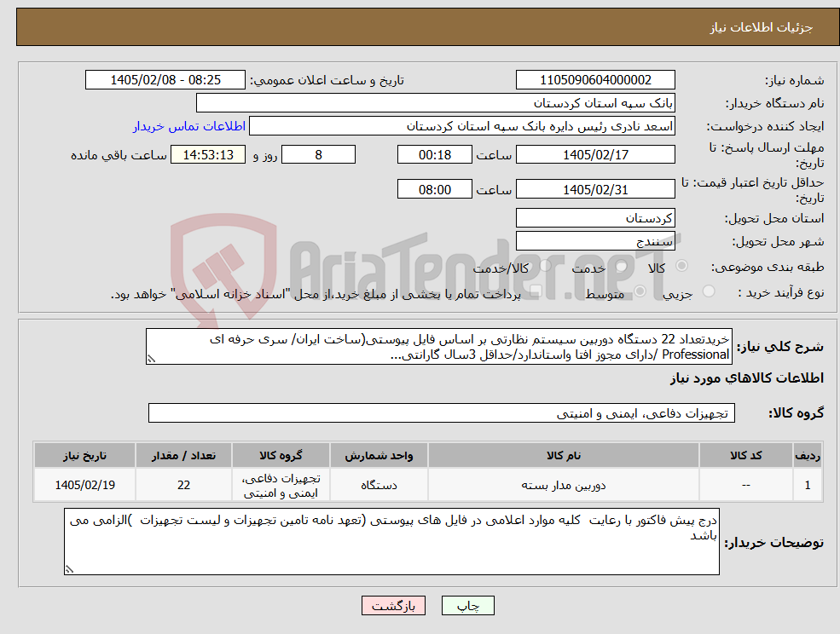This screenshot has height=634, width=840.
Task: Click the تاریخ نیاز column header
Action: click(84, 455)
